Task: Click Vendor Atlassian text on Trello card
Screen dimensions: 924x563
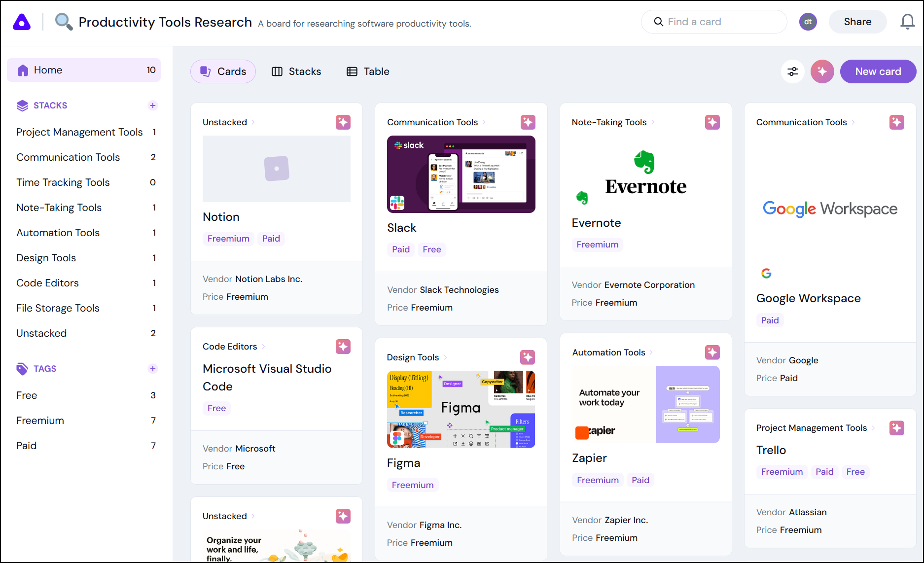Action: (x=791, y=512)
